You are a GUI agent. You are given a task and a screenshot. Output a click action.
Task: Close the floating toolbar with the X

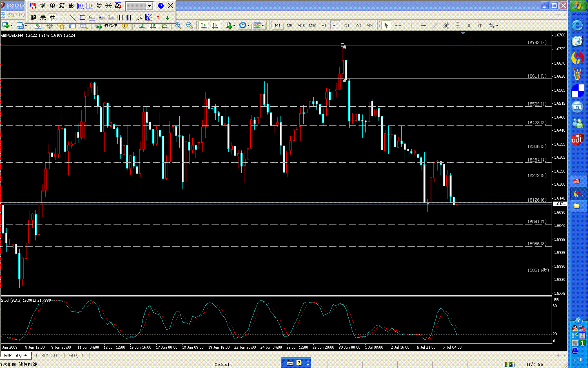(x=170, y=6)
